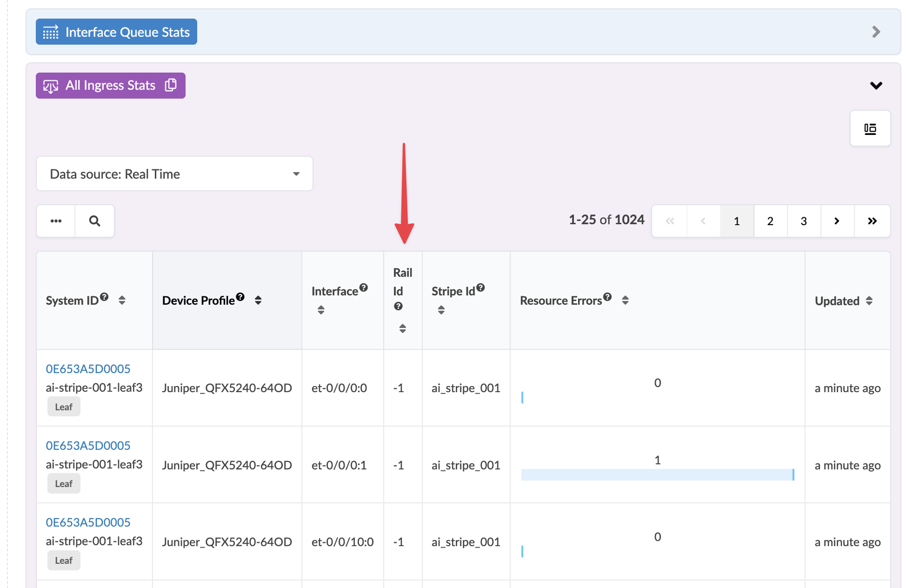Image resolution: width=906 pixels, height=588 pixels.
Task: Sort table by Device Profile
Action: click(x=258, y=300)
